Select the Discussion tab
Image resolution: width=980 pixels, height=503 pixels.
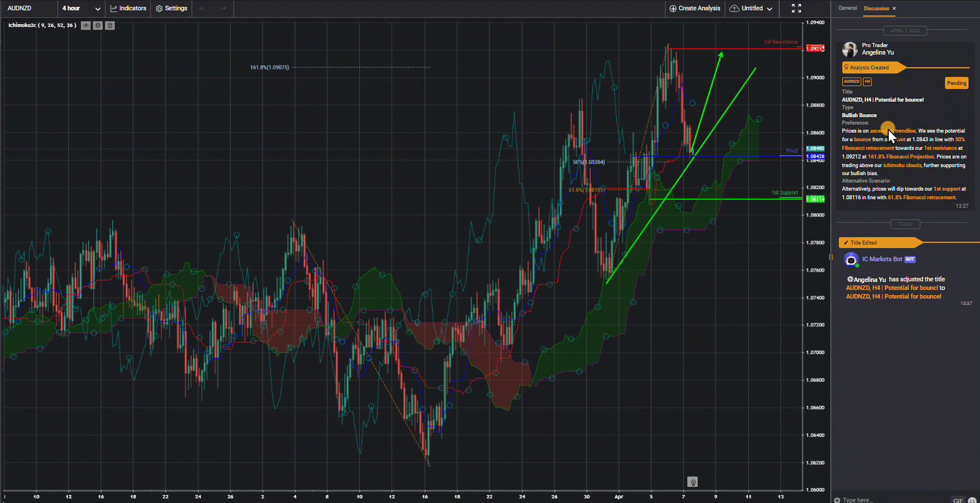coord(876,8)
